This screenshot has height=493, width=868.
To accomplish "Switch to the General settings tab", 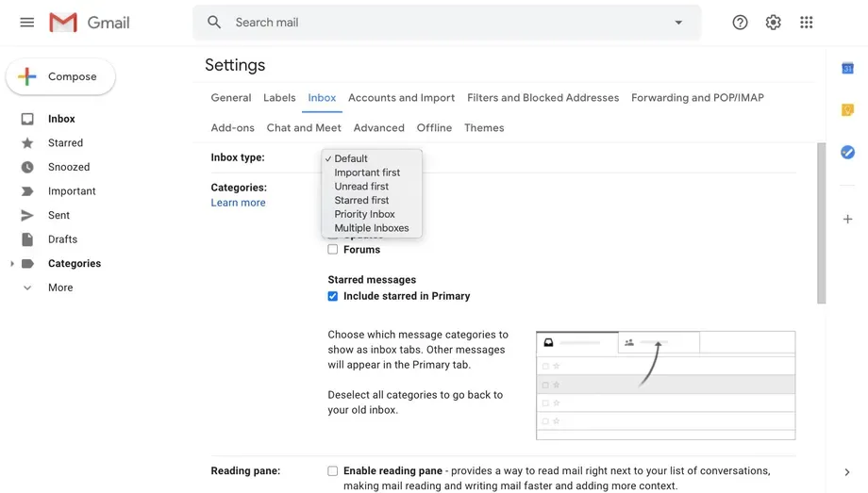I will 231,97.
